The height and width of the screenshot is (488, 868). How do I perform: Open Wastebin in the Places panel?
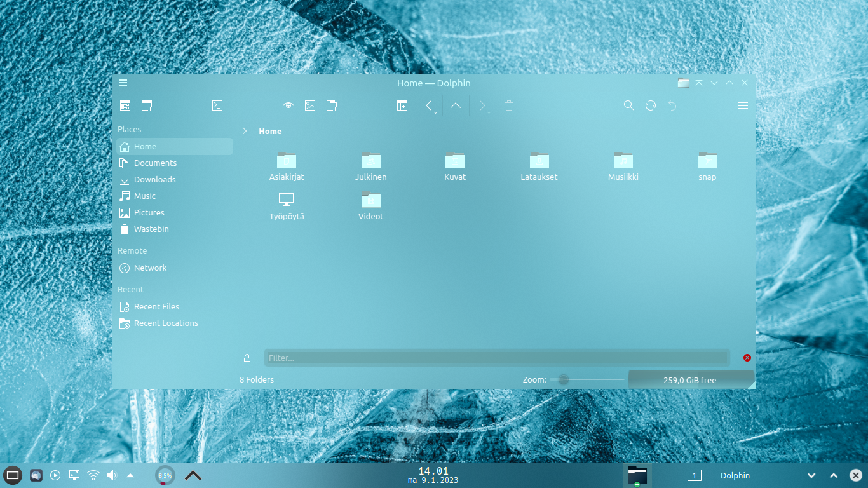(175, 229)
